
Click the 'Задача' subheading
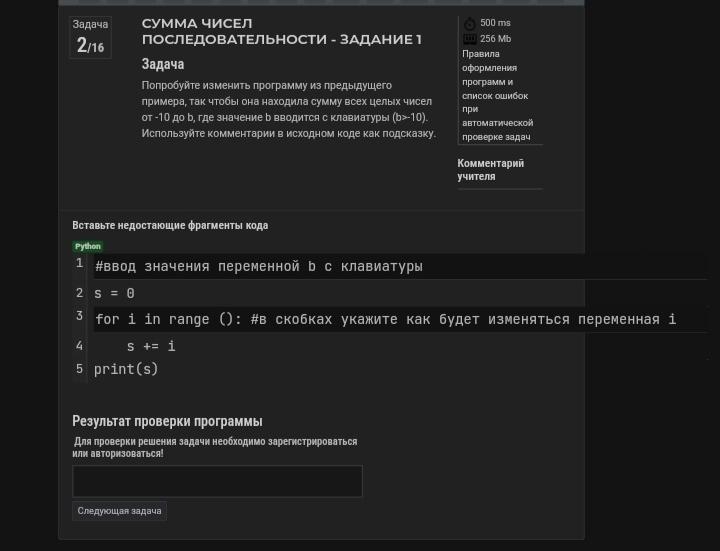click(163, 64)
